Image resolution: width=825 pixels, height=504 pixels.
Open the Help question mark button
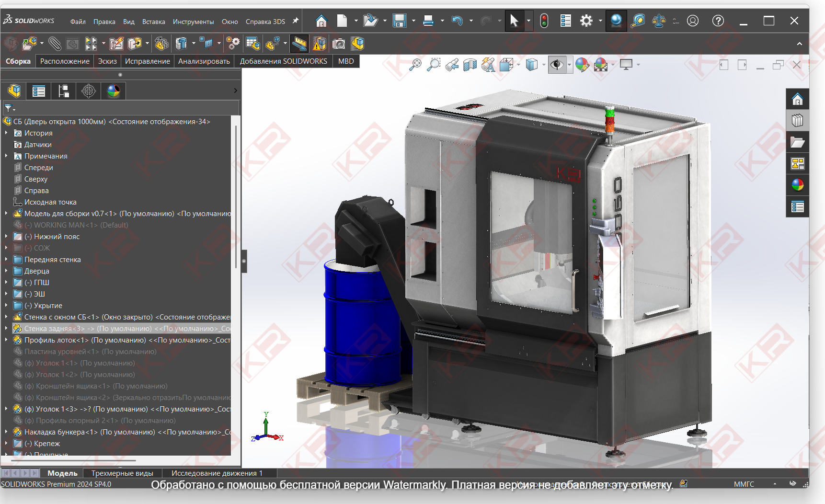[718, 21]
